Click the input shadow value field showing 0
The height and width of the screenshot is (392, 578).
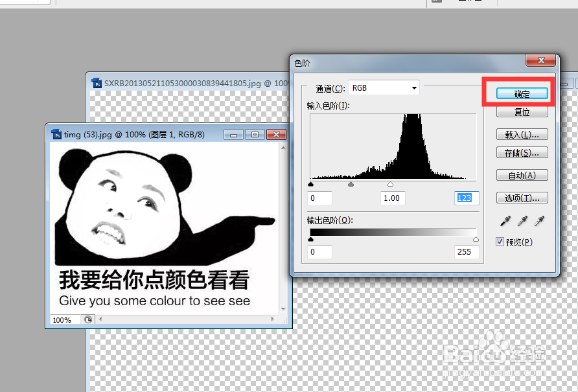point(319,198)
